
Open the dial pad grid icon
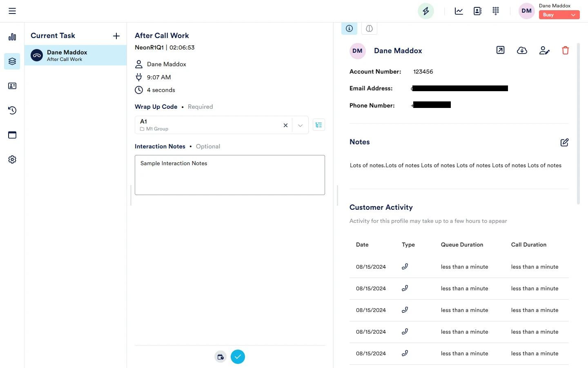click(496, 11)
